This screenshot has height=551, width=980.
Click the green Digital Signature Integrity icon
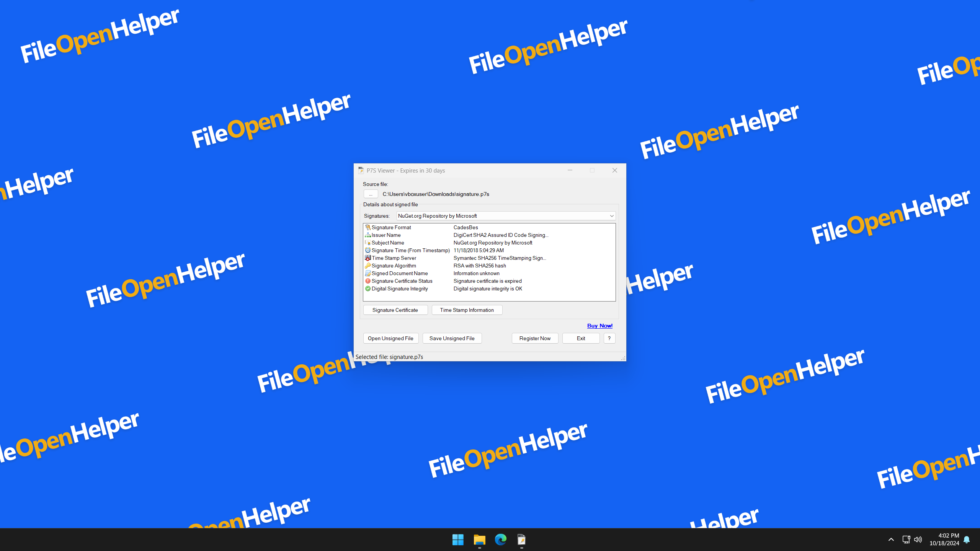point(367,289)
